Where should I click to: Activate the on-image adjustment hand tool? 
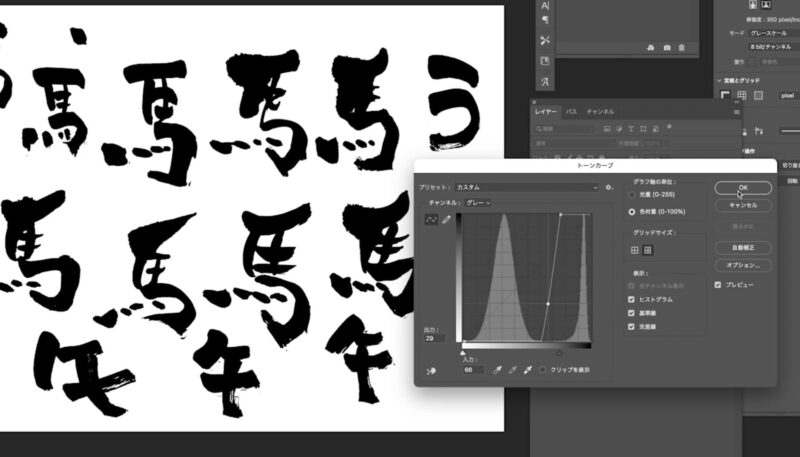432,371
